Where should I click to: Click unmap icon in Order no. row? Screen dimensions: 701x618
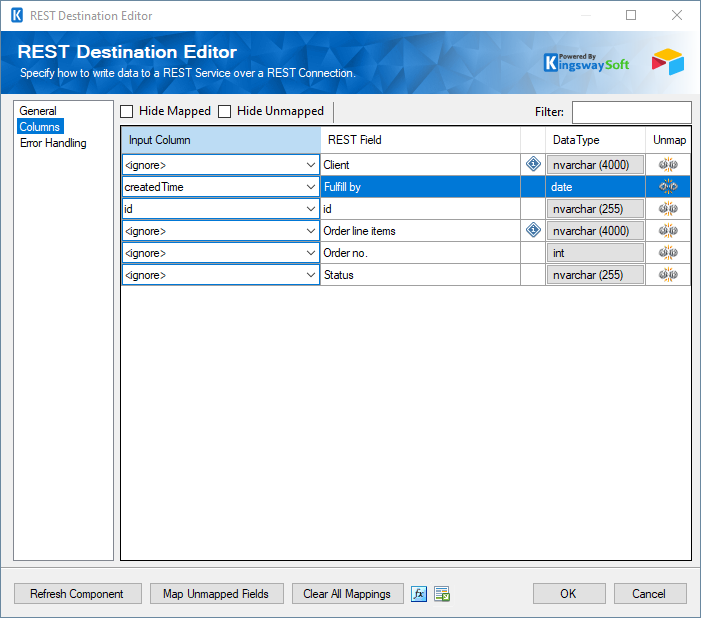pyautogui.click(x=668, y=253)
